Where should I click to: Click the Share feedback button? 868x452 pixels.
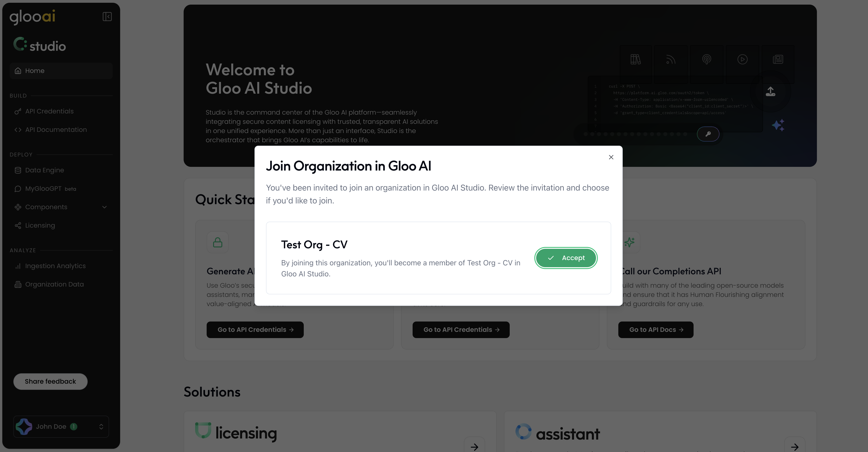51,382
